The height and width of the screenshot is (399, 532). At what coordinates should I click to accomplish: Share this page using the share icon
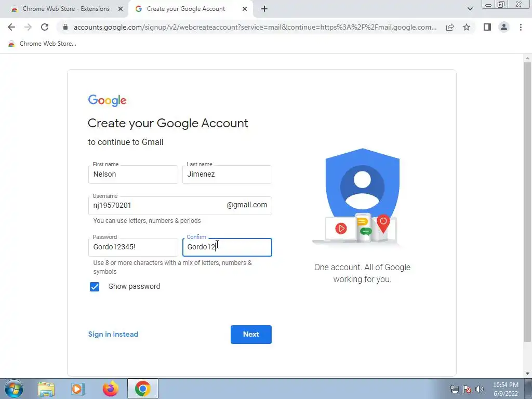click(x=450, y=27)
